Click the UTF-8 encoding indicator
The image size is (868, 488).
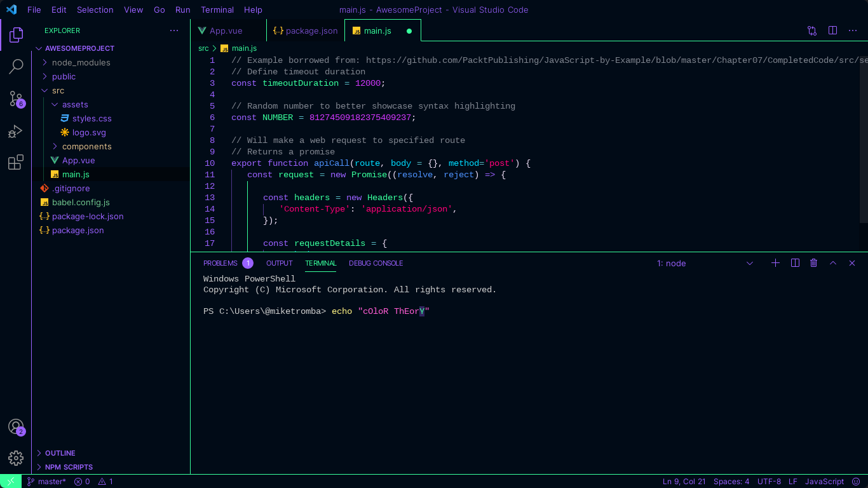tap(769, 482)
